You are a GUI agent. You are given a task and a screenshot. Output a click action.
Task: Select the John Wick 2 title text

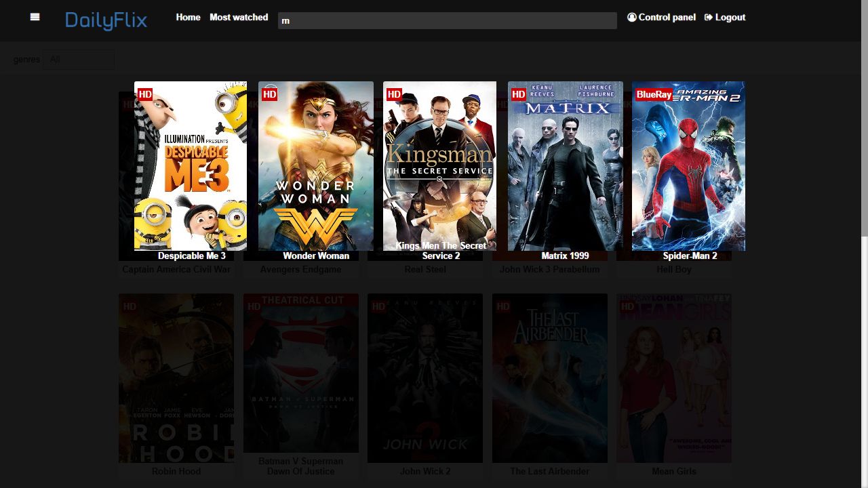(425, 471)
